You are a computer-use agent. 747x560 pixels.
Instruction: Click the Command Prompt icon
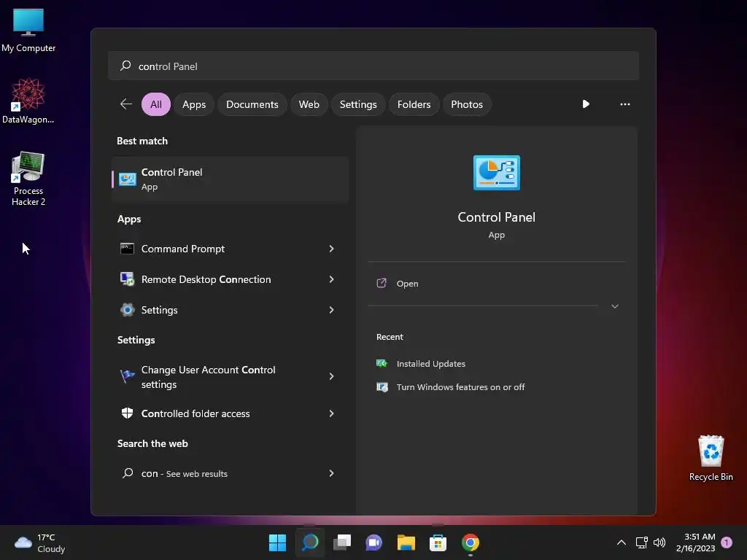[x=127, y=249]
